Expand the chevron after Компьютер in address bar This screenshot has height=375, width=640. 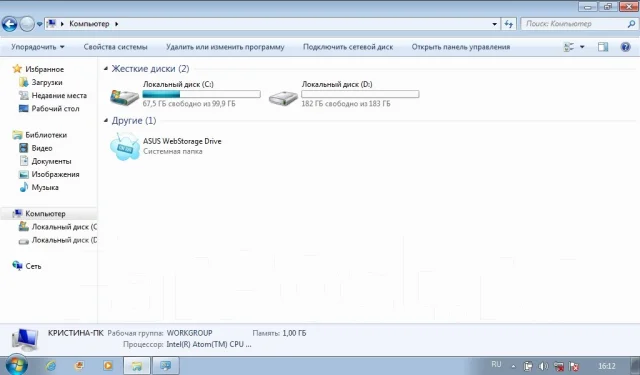point(116,24)
